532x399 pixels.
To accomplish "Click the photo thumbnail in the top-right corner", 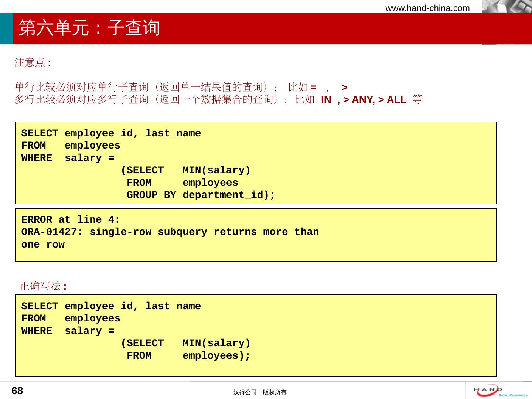I will pyautogui.click(x=507, y=7).
